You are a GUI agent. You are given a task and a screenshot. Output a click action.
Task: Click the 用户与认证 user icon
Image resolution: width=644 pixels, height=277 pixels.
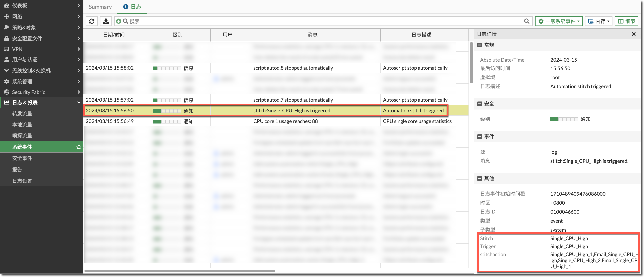point(7,59)
